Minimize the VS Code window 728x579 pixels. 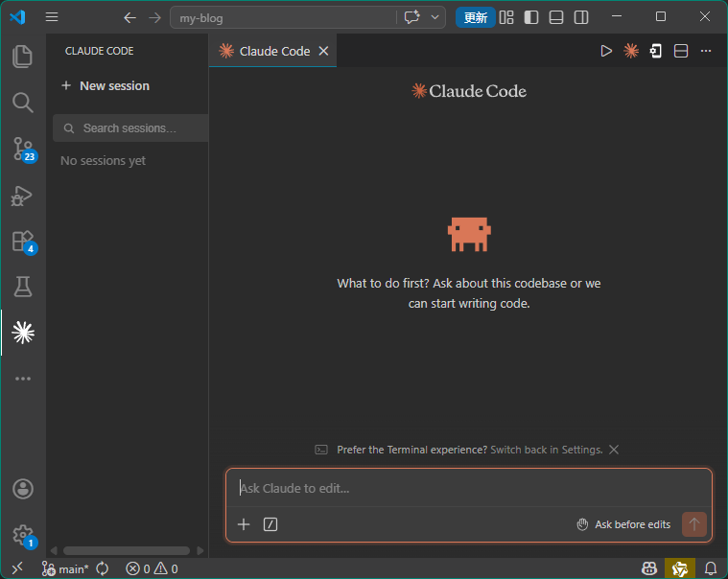(617, 16)
